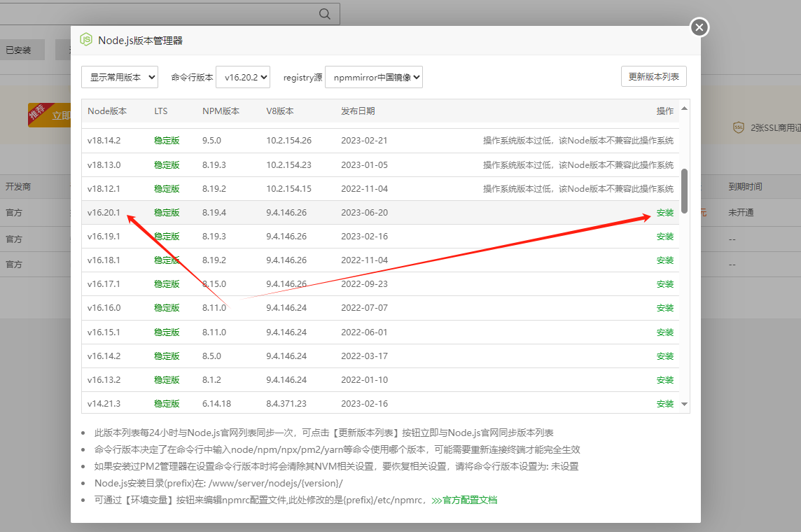Click the V8 version 8.4.371.23 cell
The height and width of the screenshot is (532, 801).
(x=286, y=403)
